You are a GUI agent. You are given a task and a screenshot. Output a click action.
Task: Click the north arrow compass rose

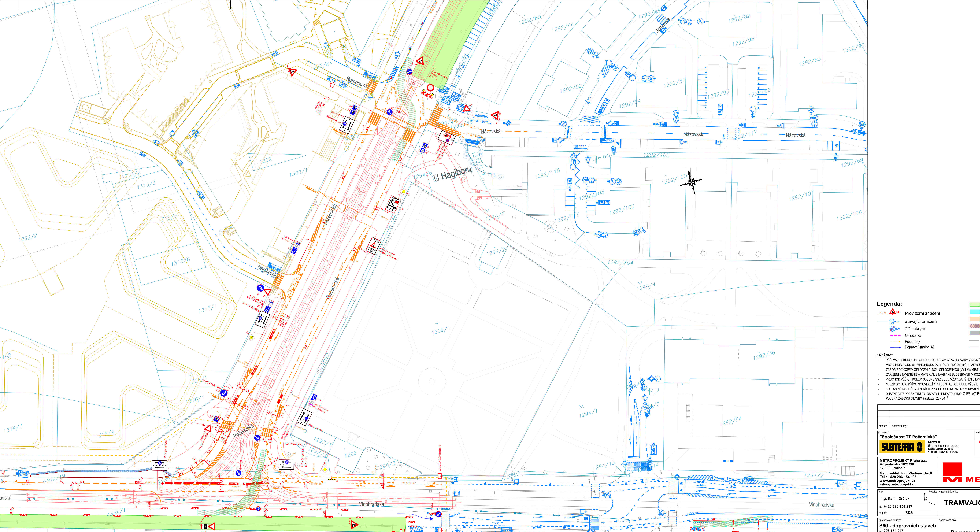pyautogui.click(x=691, y=182)
